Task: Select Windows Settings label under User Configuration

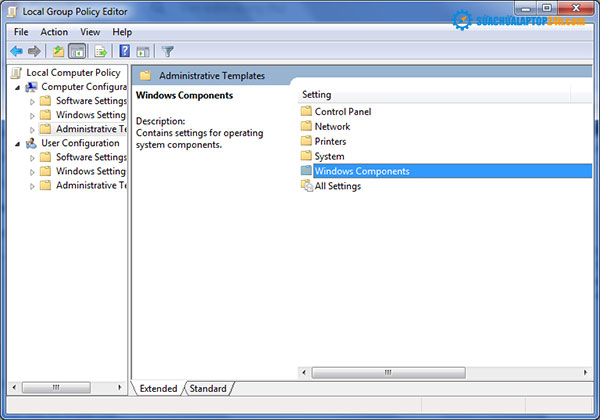Action: pyautogui.click(x=91, y=171)
